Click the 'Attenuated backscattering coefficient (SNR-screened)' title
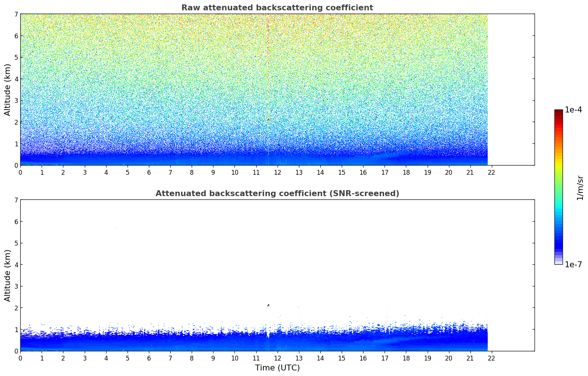The width and height of the screenshot is (588, 376). (277, 194)
